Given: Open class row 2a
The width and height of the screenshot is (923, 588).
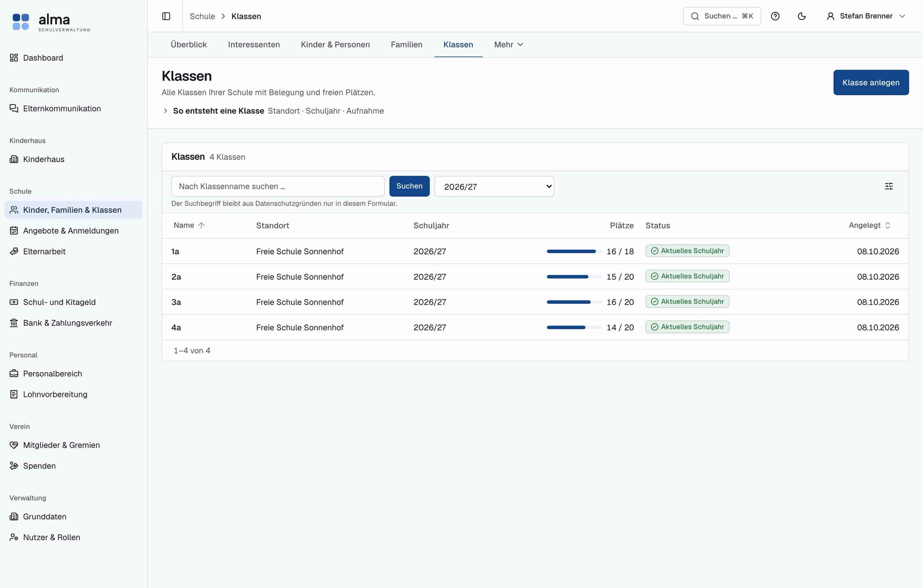Looking at the screenshot, I should (x=535, y=277).
